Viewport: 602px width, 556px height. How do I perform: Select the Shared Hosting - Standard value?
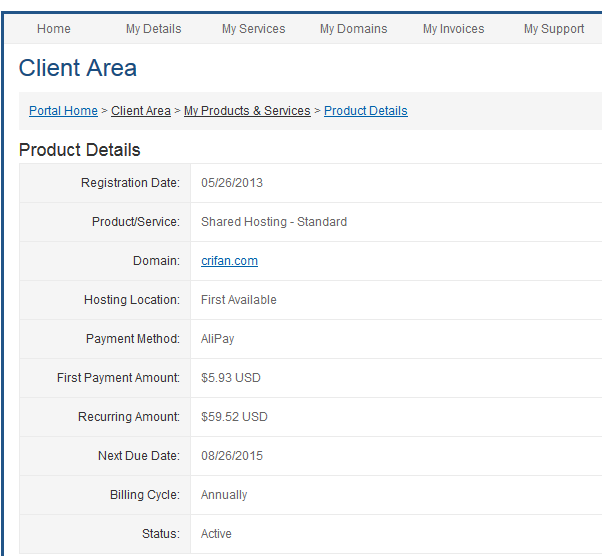point(274,222)
